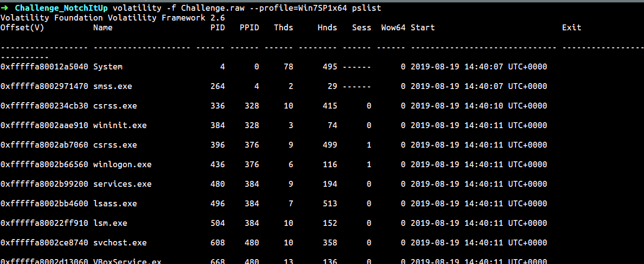Click the Offset(V) column header
This screenshot has width=644, height=264.
coord(22,28)
